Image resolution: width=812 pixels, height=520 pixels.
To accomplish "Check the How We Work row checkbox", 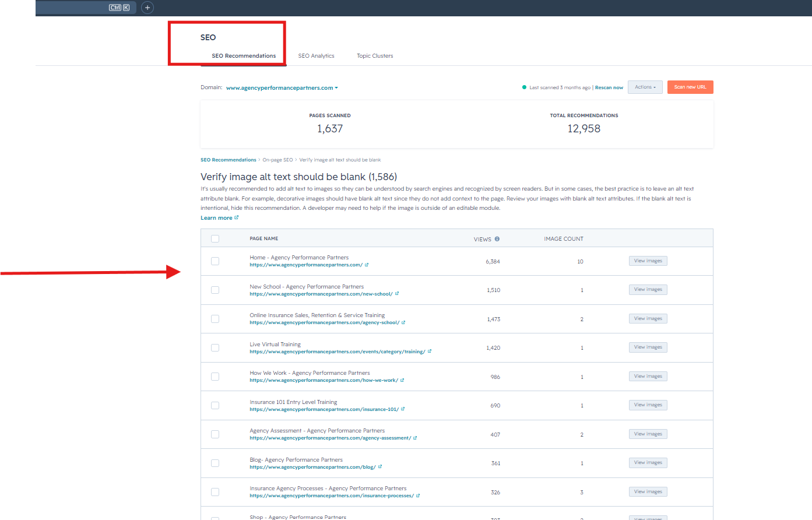I will 215,377.
